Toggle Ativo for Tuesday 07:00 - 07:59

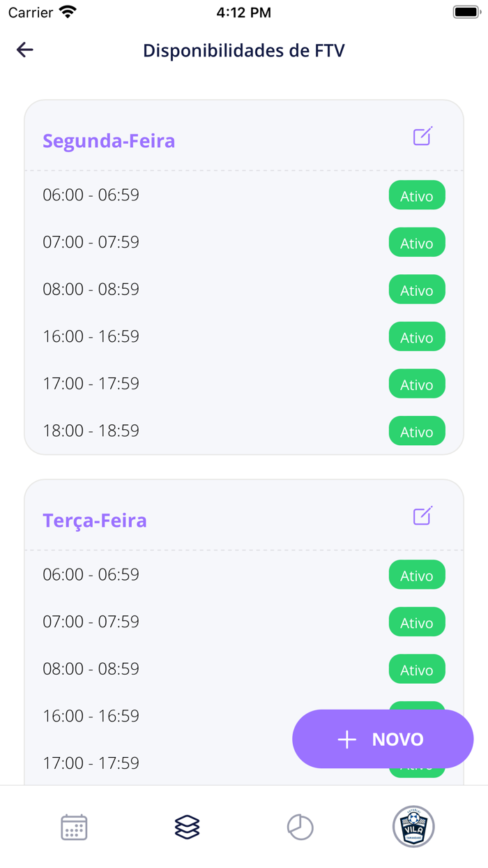click(x=416, y=622)
